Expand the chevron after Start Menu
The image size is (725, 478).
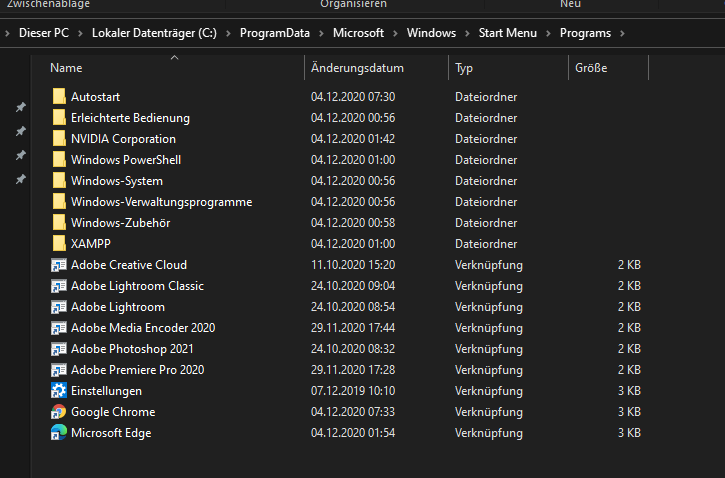tap(548, 33)
